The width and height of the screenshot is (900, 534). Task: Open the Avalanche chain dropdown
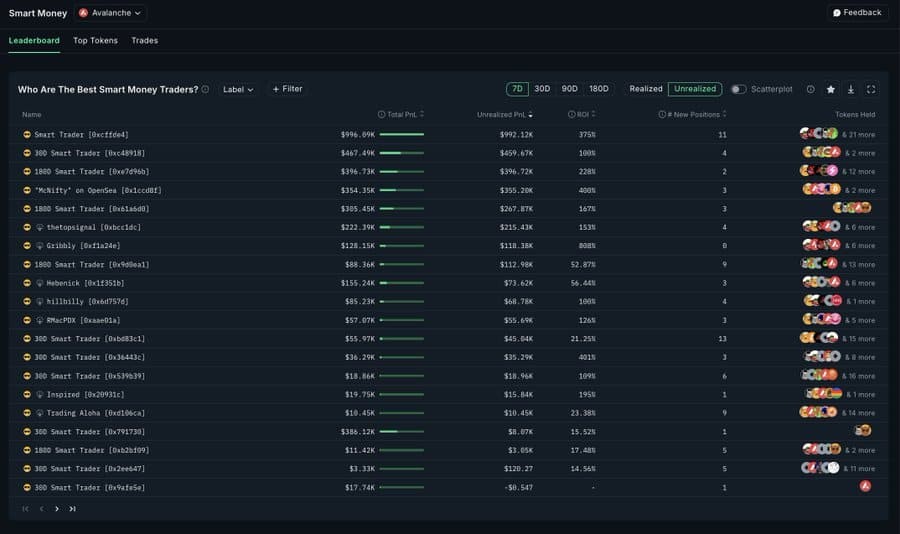110,13
